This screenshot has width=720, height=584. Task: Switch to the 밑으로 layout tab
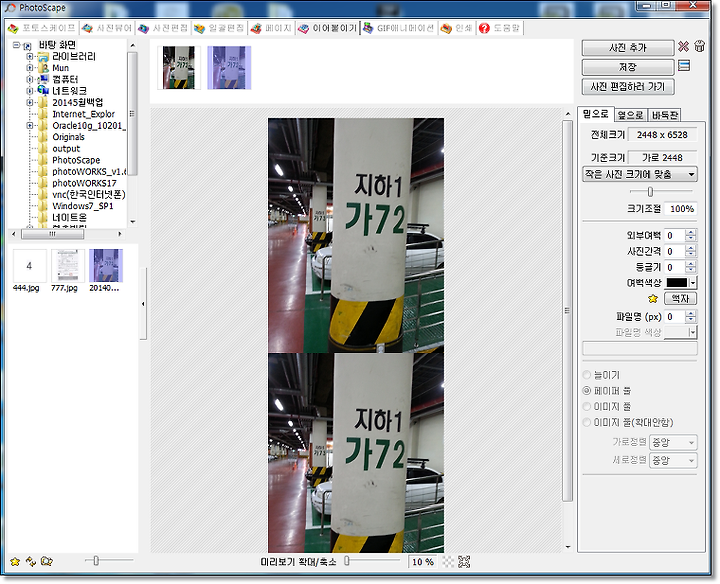click(x=596, y=114)
